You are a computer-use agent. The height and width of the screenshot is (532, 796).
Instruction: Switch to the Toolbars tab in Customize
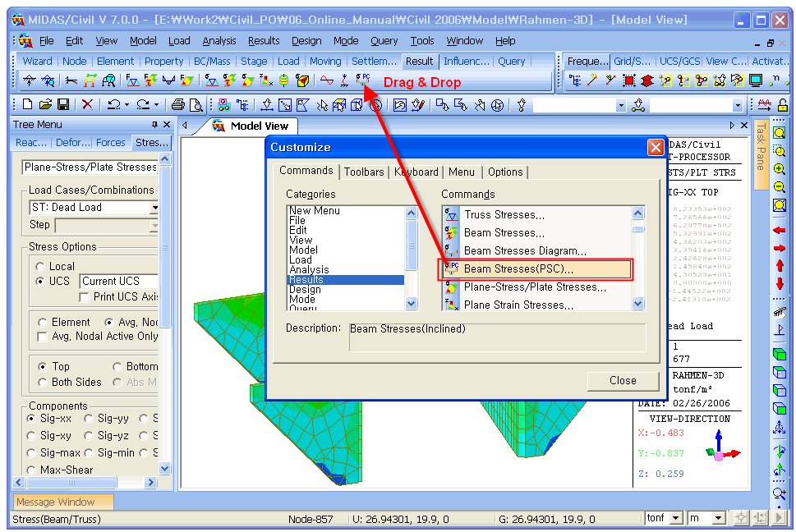point(364,172)
